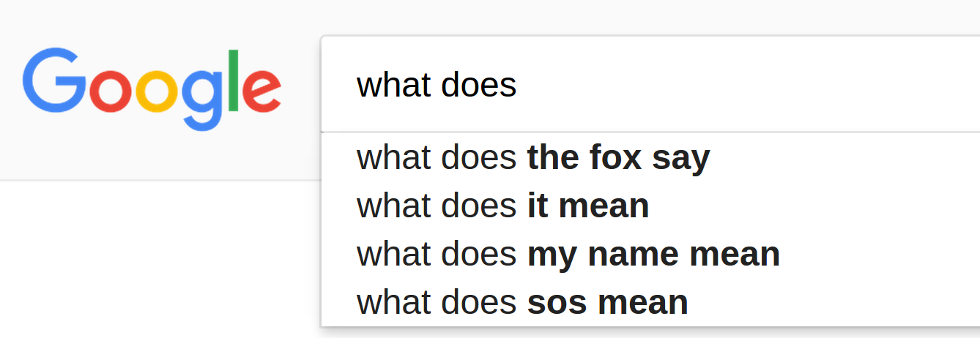Click the word "does" in search box
Screen dimensions: 980x338
(x=480, y=86)
